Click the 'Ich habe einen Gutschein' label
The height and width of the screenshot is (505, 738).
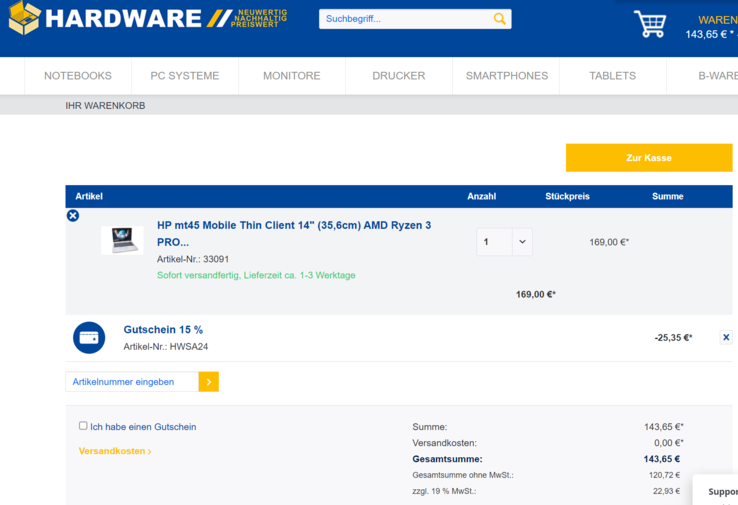[x=143, y=427]
